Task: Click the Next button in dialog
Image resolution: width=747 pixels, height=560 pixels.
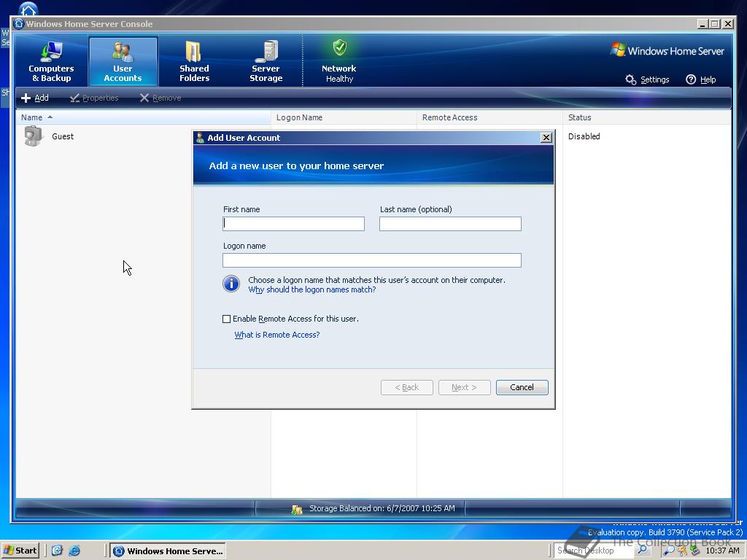Action: tap(465, 387)
